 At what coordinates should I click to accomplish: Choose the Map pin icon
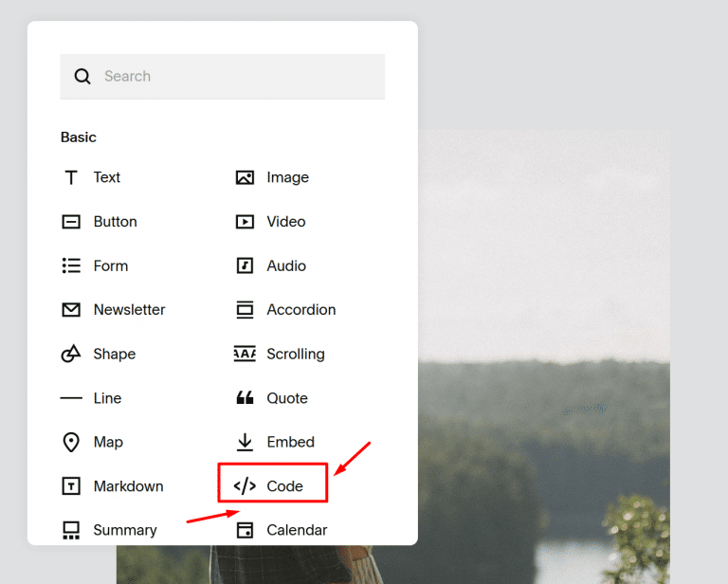(x=71, y=442)
